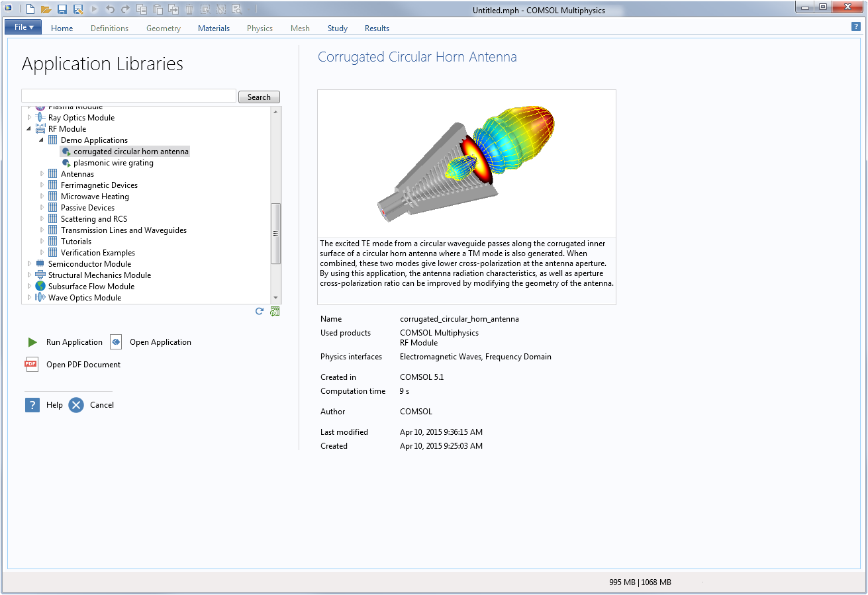Click the library search input field

(128, 96)
